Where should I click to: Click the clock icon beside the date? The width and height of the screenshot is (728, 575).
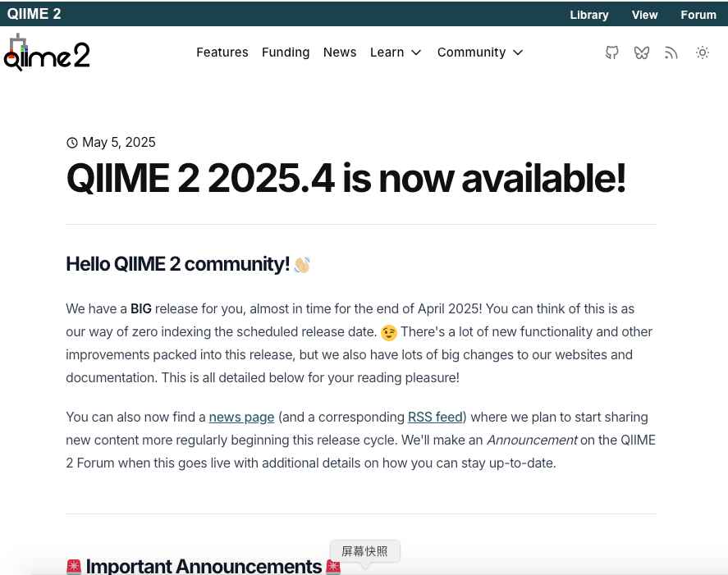point(72,143)
